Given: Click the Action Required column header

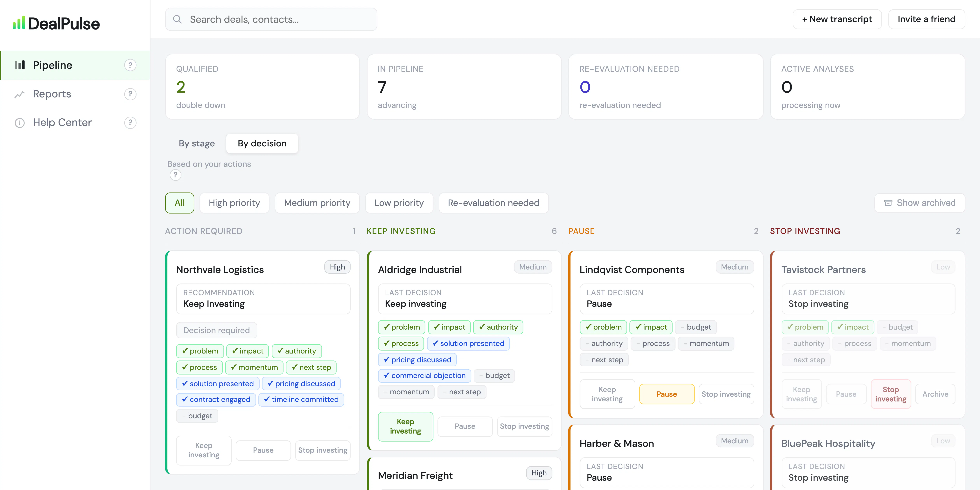Looking at the screenshot, I should pos(204,231).
